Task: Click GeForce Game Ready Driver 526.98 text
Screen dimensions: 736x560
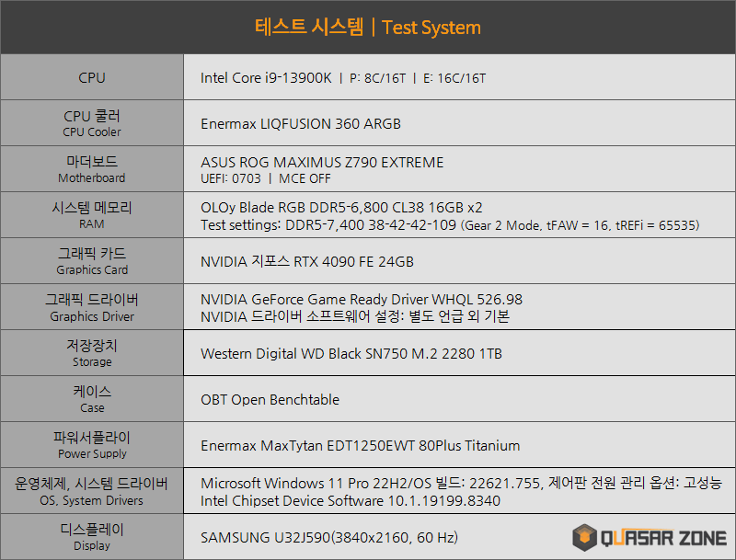Action: click(x=362, y=300)
